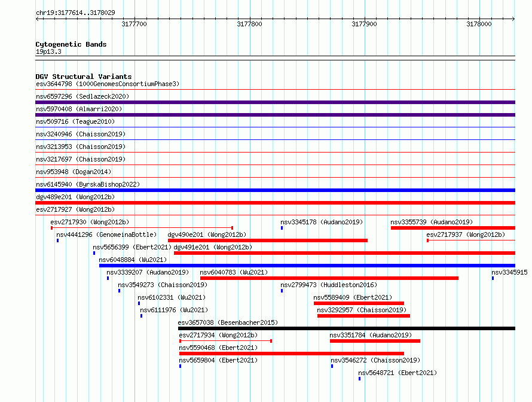This screenshot has width=532, height=402.
Task: Click the blue nsv6048884 (Wu2021) bar
Action: click(x=307, y=266)
